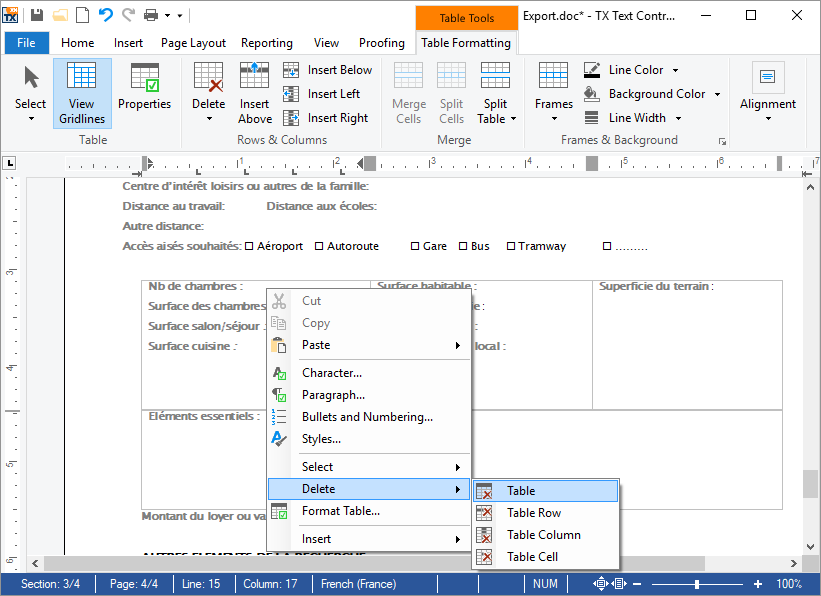Click the Delete button in Rows & Columns
The height and width of the screenshot is (596, 821).
pyautogui.click(x=208, y=94)
